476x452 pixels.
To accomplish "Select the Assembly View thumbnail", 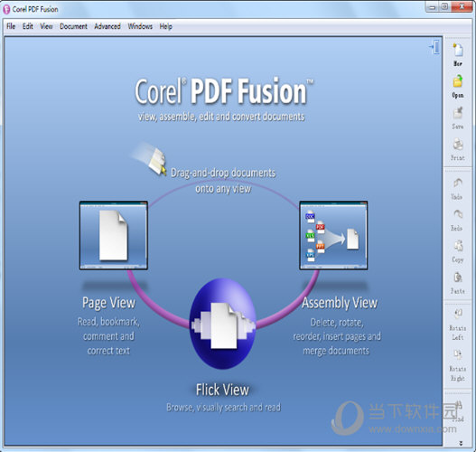I will pos(333,235).
